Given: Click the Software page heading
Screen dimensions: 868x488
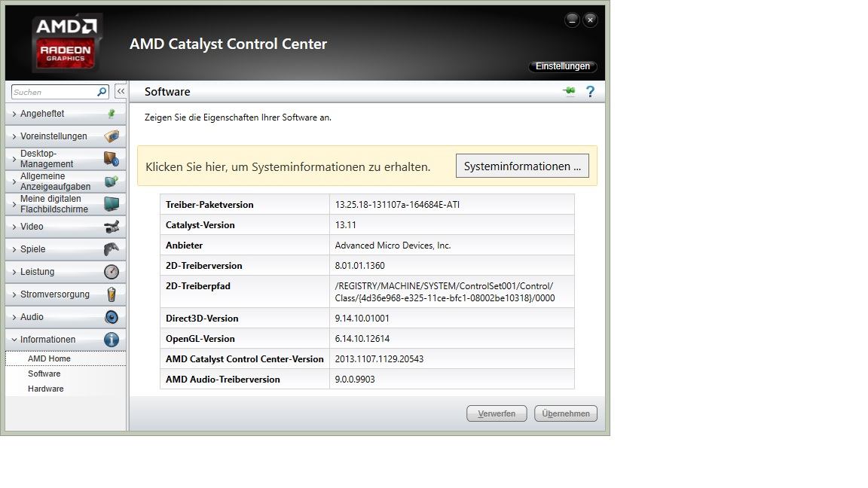Looking at the screenshot, I should tap(167, 92).
